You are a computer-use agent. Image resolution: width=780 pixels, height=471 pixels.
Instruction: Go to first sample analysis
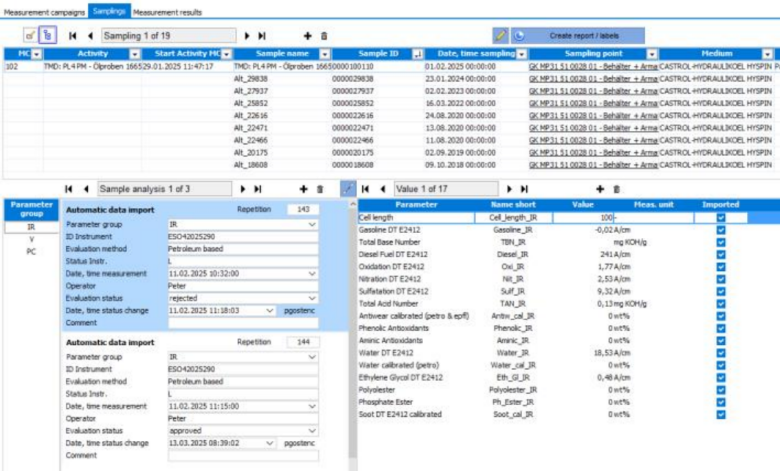[x=69, y=189]
